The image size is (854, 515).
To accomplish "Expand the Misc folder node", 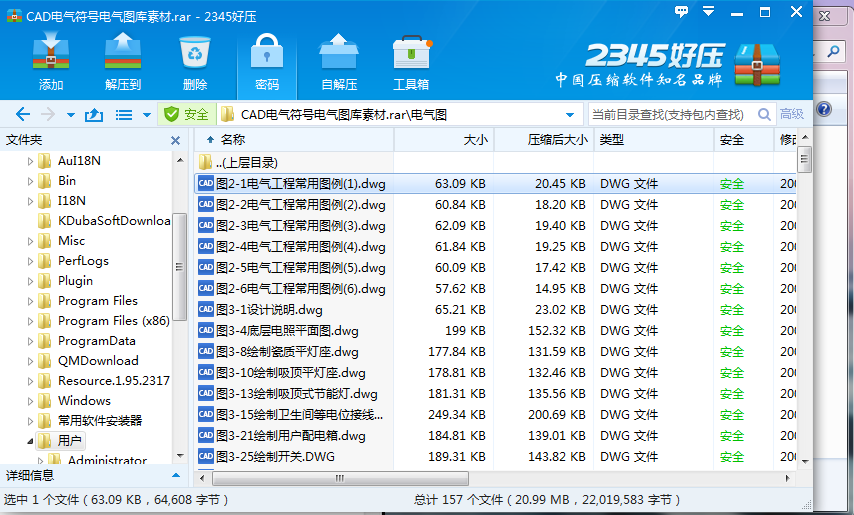I will click(30, 241).
